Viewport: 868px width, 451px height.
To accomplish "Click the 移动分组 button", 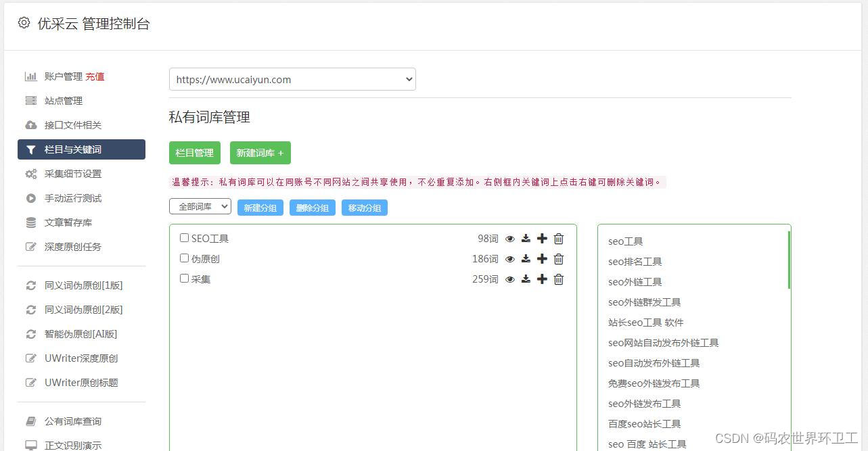I will 365,208.
